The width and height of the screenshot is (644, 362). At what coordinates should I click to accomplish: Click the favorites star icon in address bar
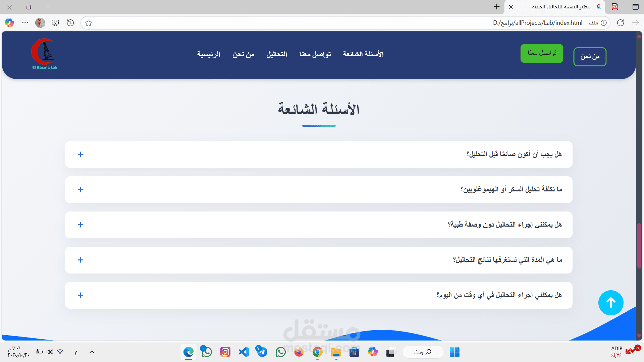click(x=89, y=23)
